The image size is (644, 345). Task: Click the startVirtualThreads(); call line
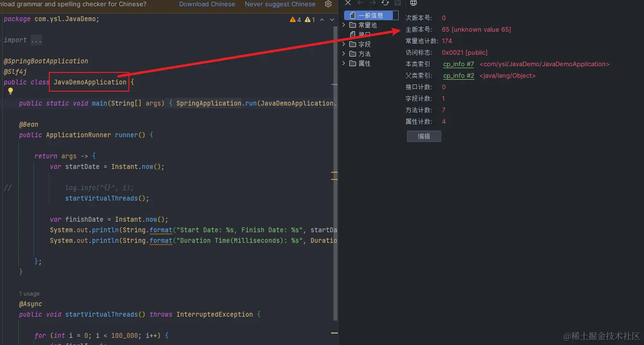click(x=107, y=198)
